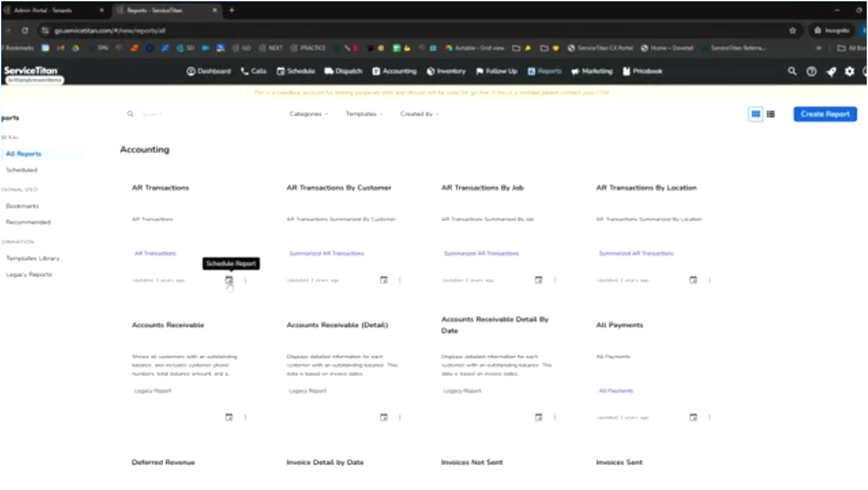Open the kebab menu on Accounts Receivable card
This screenshot has height=490, width=868.
point(245,417)
